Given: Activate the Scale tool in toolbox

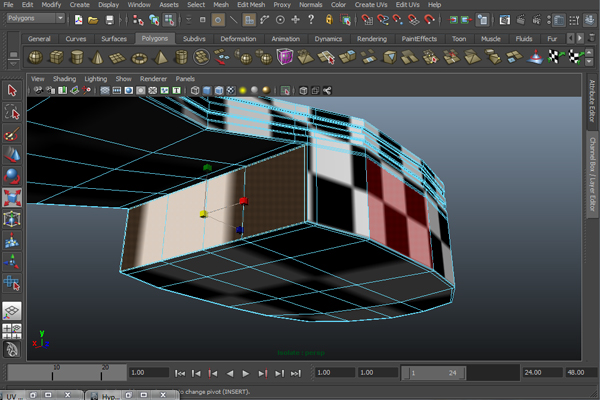Looking at the screenshot, I should [12, 198].
